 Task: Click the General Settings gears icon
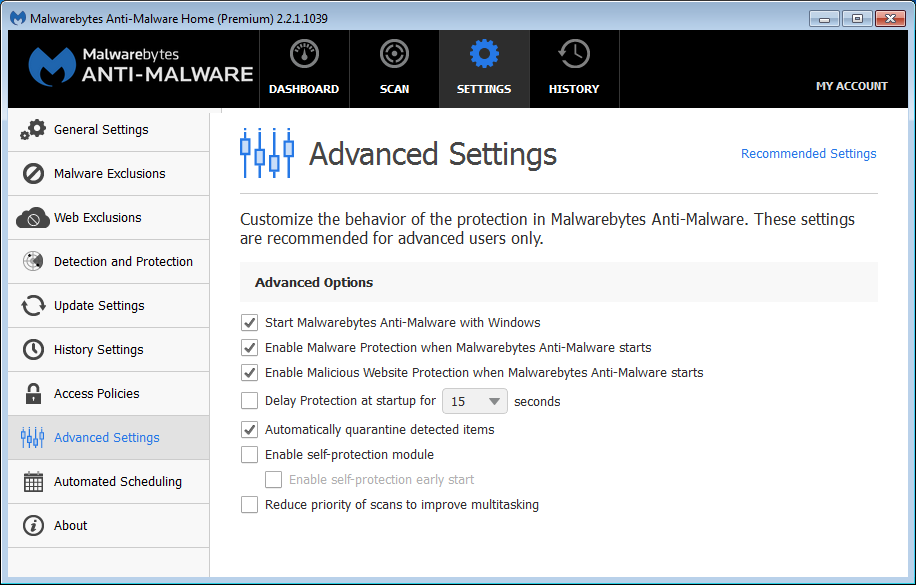(33, 130)
